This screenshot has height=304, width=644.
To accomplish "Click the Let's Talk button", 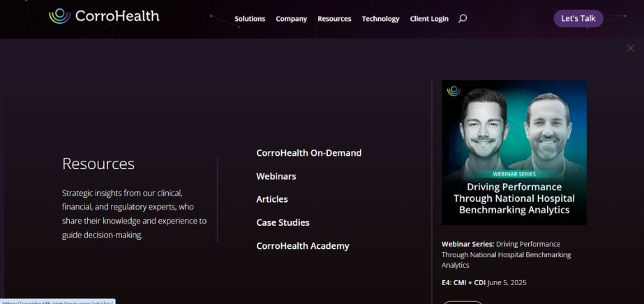I will [x=578, y=18].
